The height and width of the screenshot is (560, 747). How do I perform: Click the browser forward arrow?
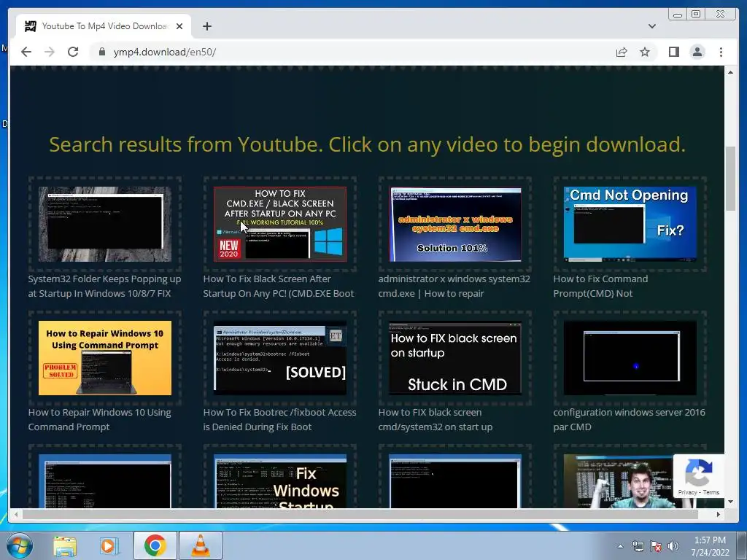click(x=50, y=52)
